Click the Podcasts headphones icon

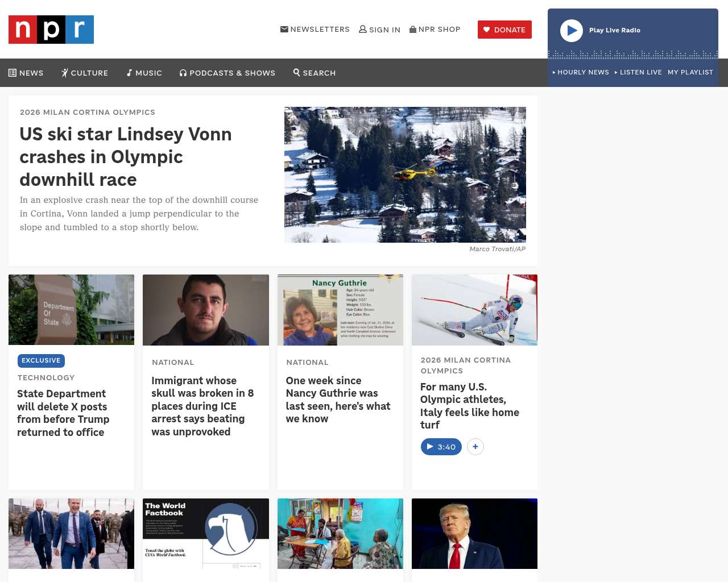183,73
